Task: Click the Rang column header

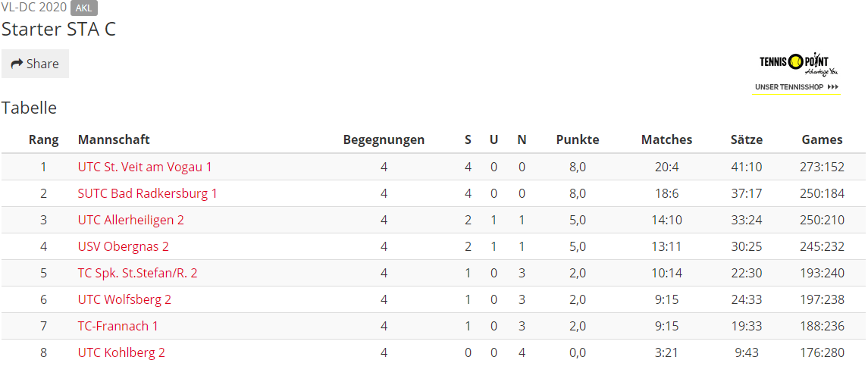Action: [44, 139]
